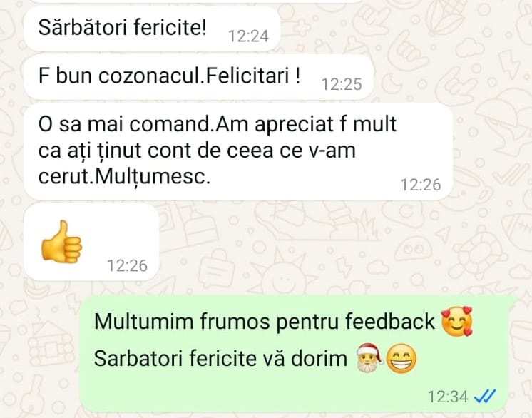Click the grinning face emoji
This screenshot has height=418, width=532.
point(401,359)
